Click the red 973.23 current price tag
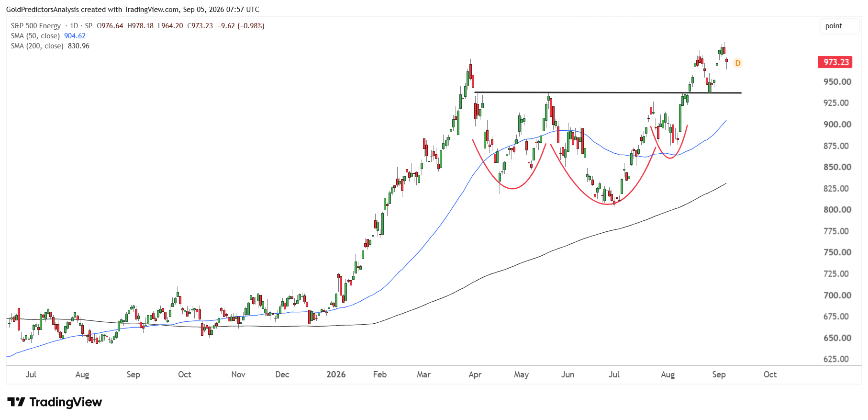868x420 pixels. click(x=836, y=62)
